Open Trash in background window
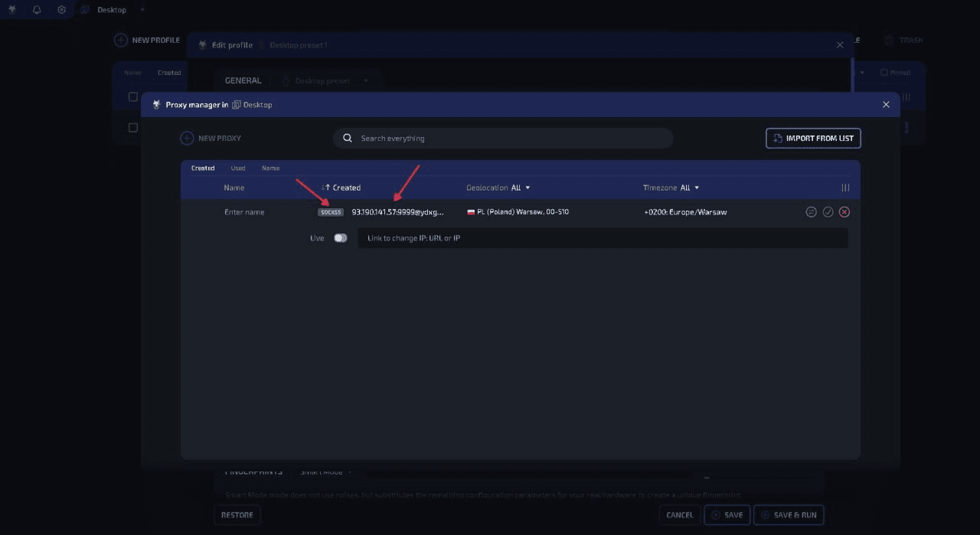Image resolution: width=980 pixels, height=535 pixels. (904, 40)
